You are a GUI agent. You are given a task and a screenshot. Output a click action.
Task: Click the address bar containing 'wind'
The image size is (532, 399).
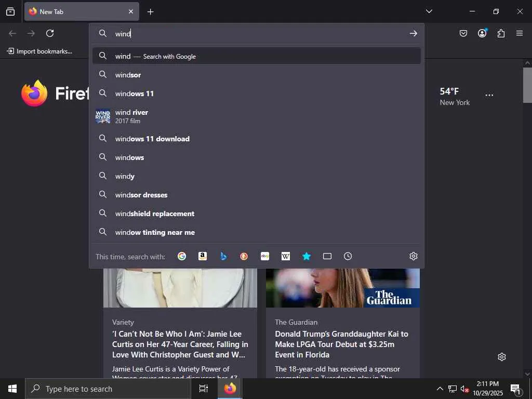[x=257, y=33]
